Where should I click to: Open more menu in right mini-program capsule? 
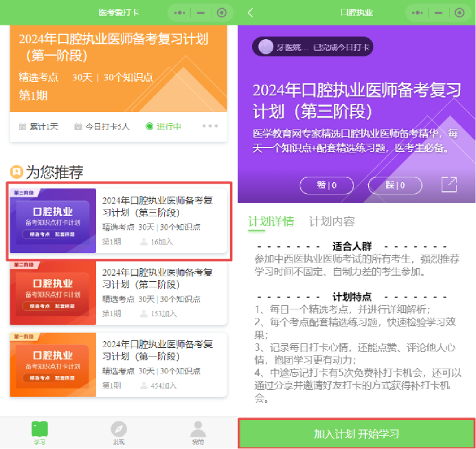pyautogui.click(x=417, y=12)
